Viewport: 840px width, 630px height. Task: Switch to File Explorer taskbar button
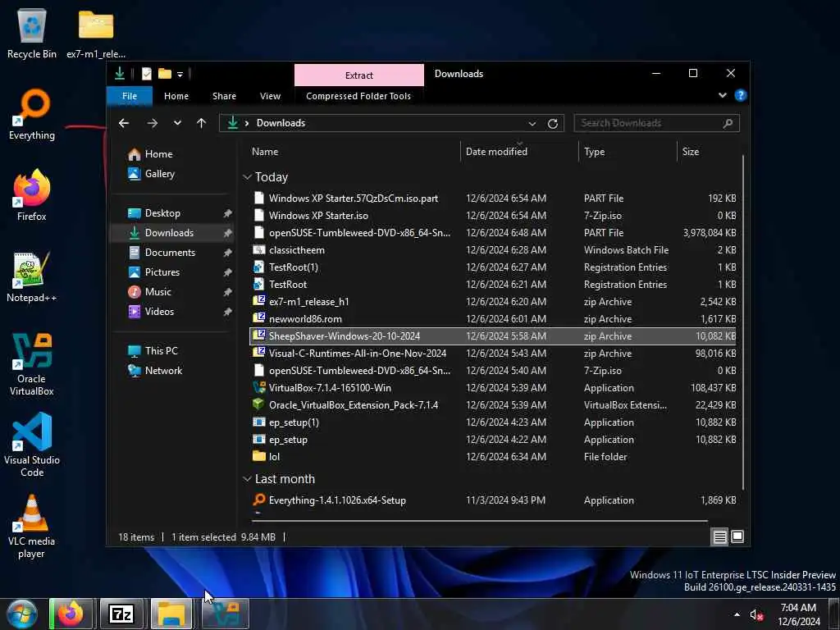[171, 614]
